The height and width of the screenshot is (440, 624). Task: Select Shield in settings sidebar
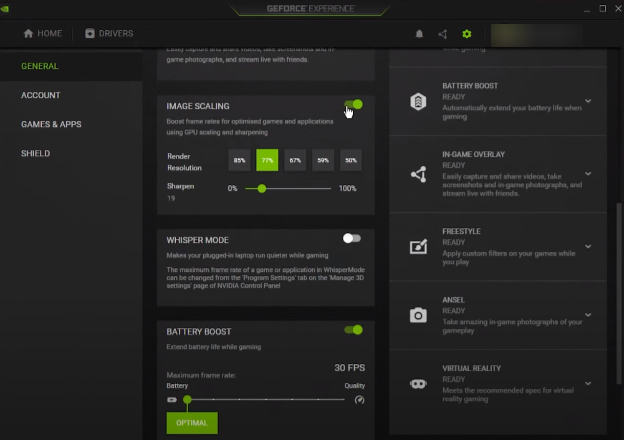point(71,153)
